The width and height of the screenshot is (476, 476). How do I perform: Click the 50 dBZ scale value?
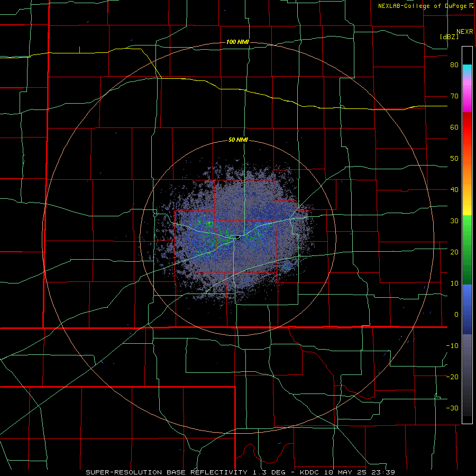pos(454,159)
